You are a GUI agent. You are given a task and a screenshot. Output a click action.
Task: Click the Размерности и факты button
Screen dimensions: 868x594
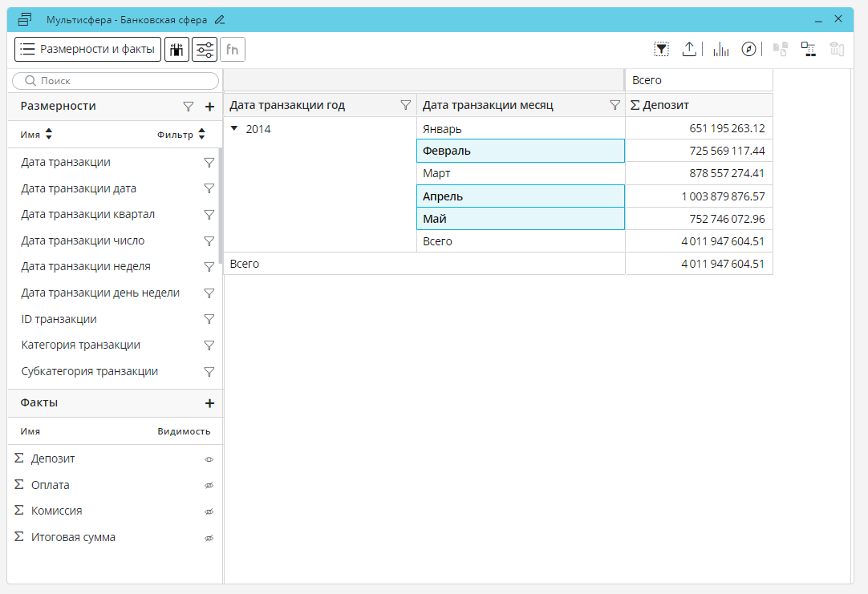[87, 50]
